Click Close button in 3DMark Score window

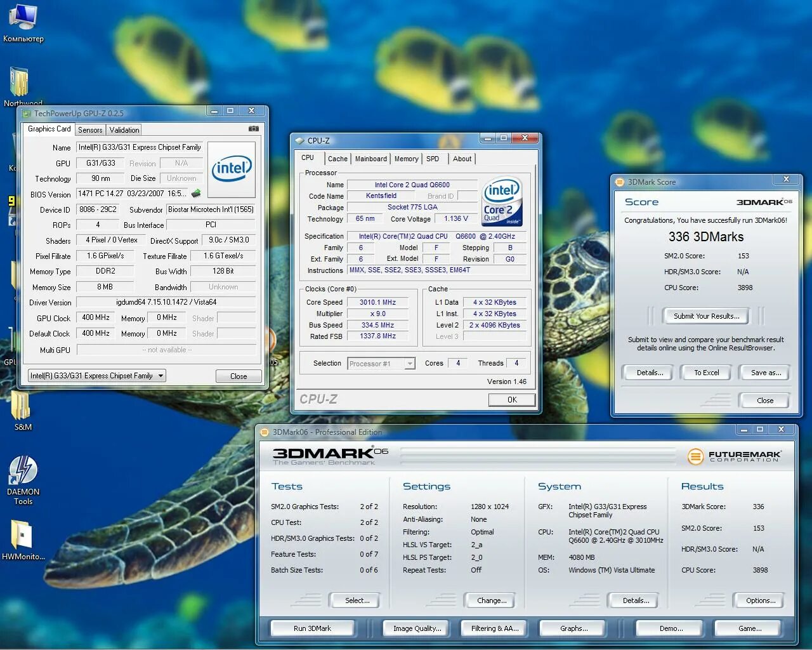click(x=765, y=401)
